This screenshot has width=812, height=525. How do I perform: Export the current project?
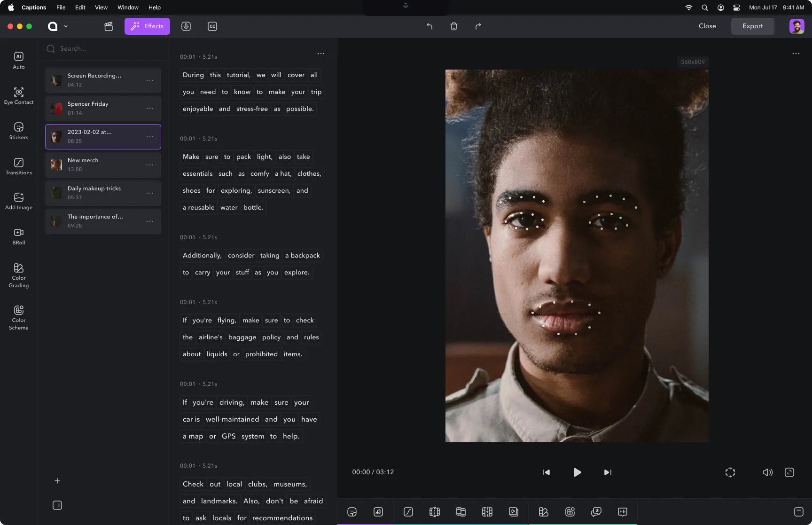click(752, 26)
